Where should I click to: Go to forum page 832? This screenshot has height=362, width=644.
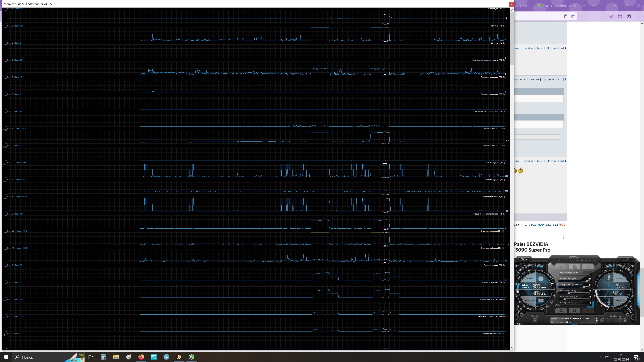[555, 225]
